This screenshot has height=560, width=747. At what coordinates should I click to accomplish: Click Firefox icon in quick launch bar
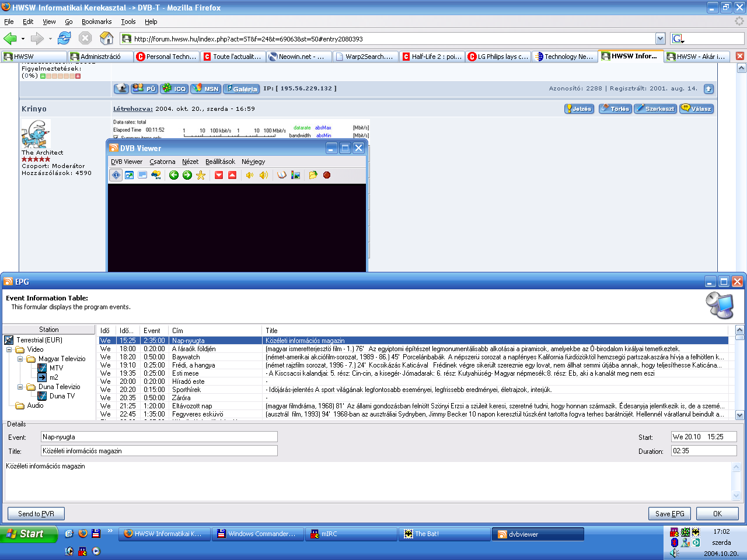pyautogui.click(x=83, y=533)
